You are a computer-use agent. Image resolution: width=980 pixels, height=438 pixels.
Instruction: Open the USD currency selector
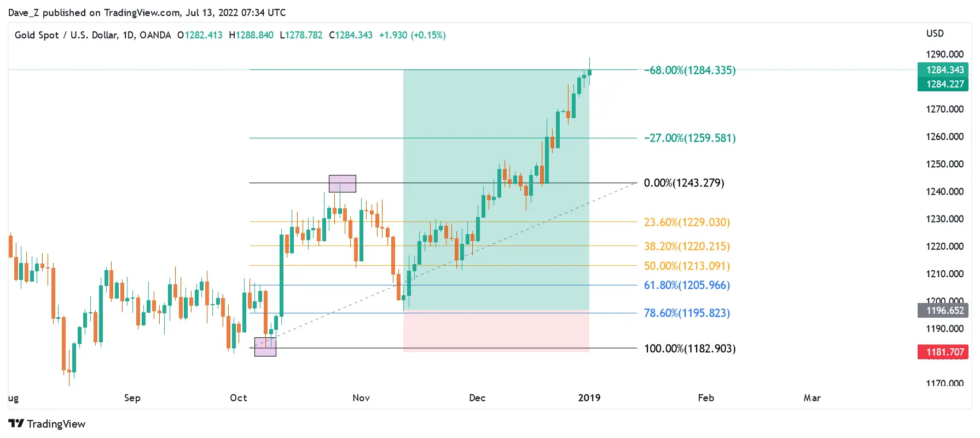point(935,34)
